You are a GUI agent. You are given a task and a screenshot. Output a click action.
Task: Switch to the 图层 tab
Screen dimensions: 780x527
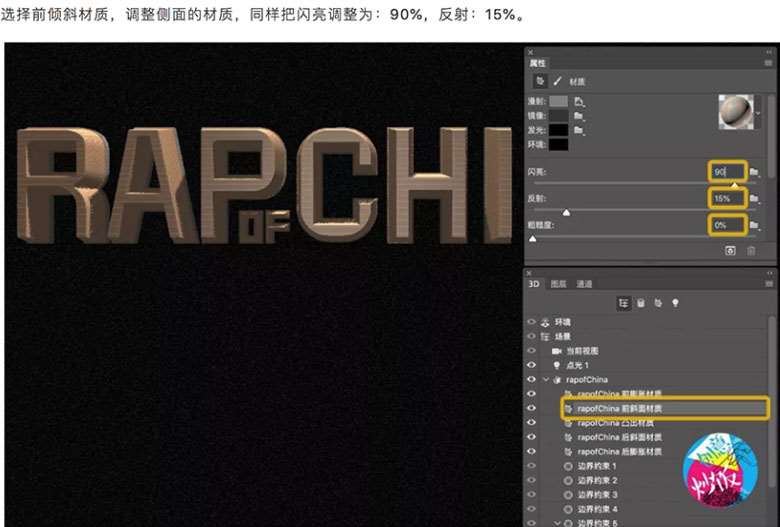pos(558,284)
